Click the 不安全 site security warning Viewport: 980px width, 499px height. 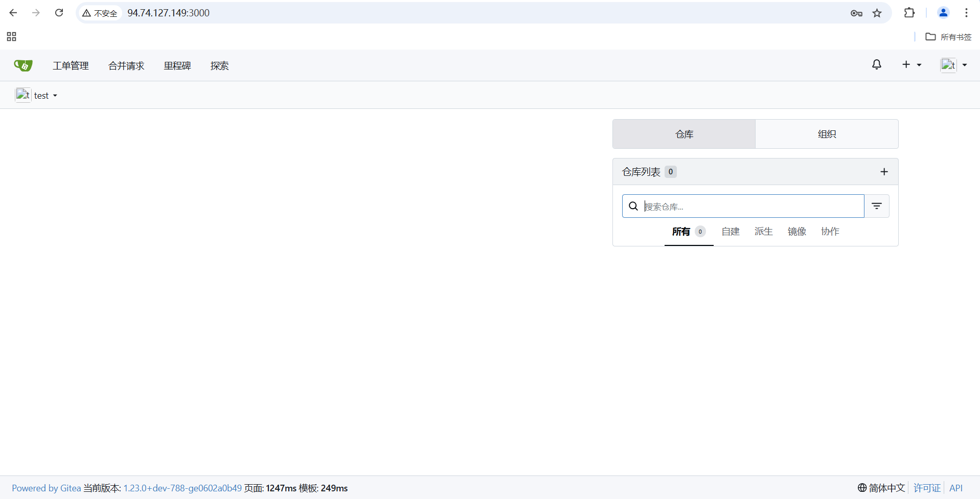point(100,13)
